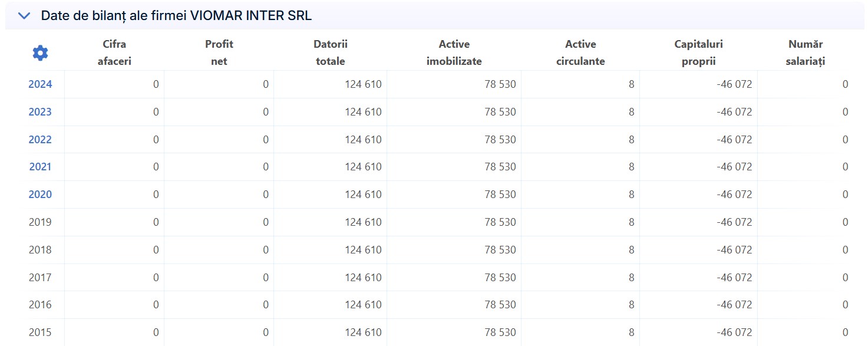Select Capitaluri proprii value -46 072 for 2019
The height and width of the screenshot is (346, 868).
[x=734, y=222]
